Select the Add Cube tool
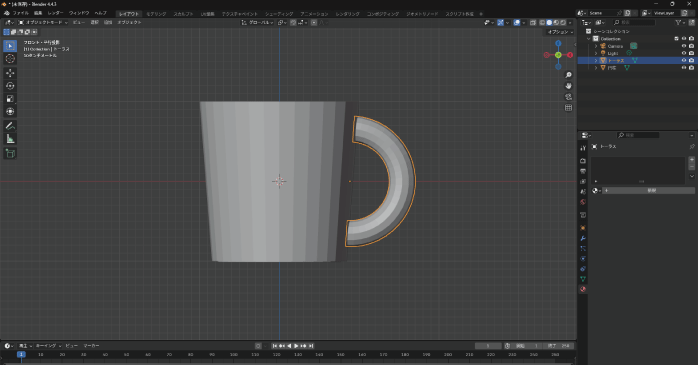 (10, 154)
